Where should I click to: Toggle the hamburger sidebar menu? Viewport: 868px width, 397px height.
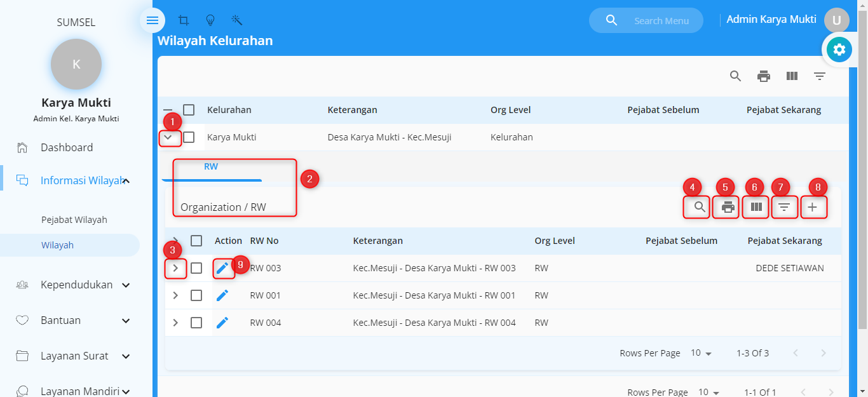pos(153,20)
